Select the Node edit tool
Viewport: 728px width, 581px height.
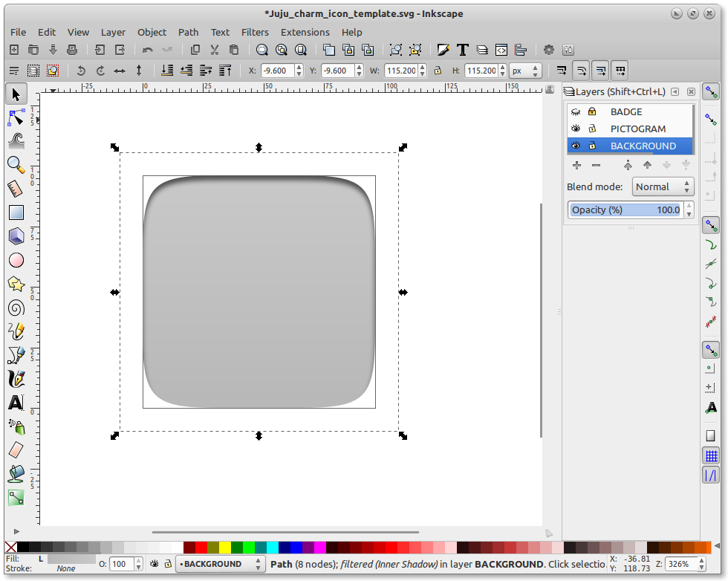click(16, 117)
